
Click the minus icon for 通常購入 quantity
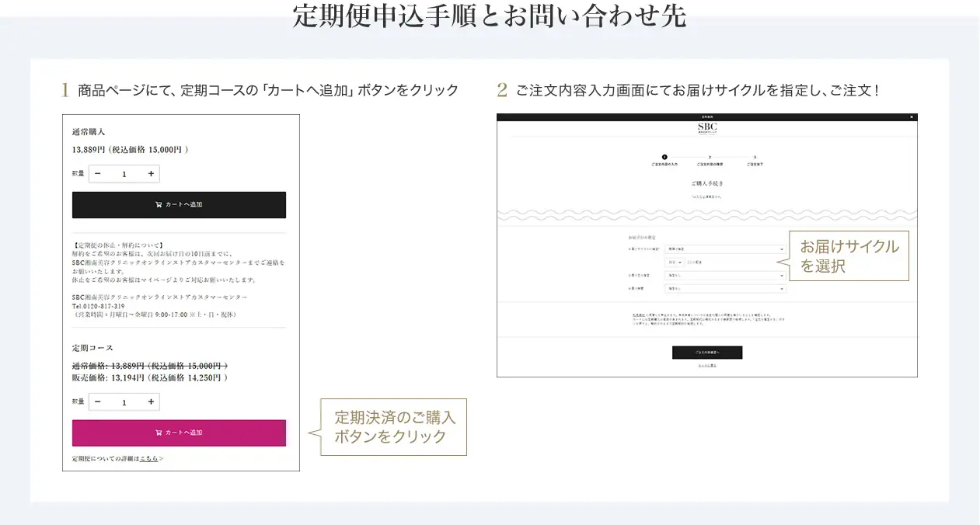pos(97,174)
